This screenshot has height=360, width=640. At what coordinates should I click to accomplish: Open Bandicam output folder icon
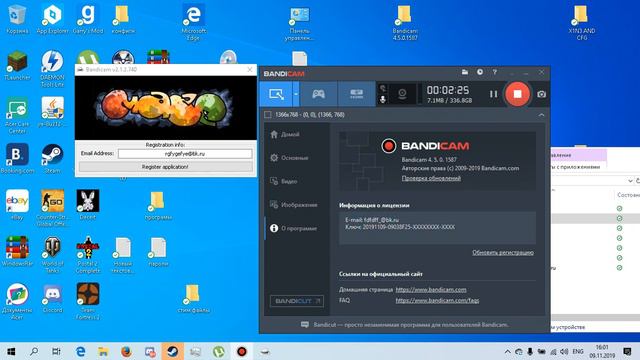tap(465, 72)
